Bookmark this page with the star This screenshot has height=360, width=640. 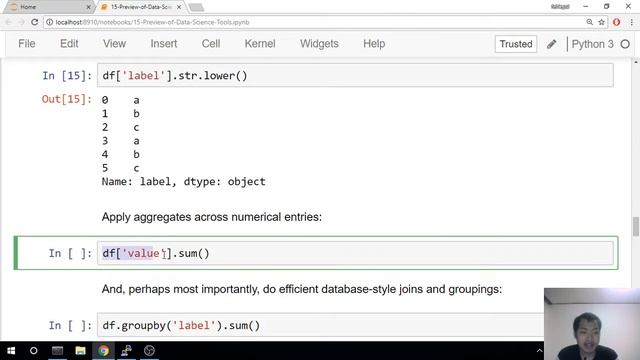[x=601, y=22]
